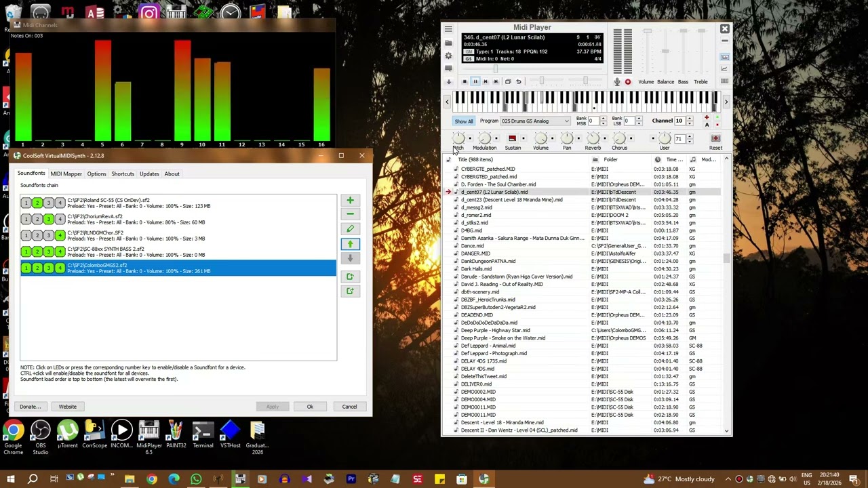Viewport: 868px width, 488px height.
Task: Toggle device 3 LED for ChoriumRevA soundfont
Action: point(48,219)
